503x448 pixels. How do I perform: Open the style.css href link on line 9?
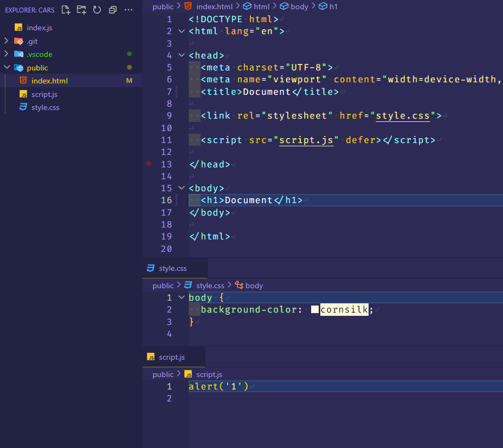(x=403, y=116)
